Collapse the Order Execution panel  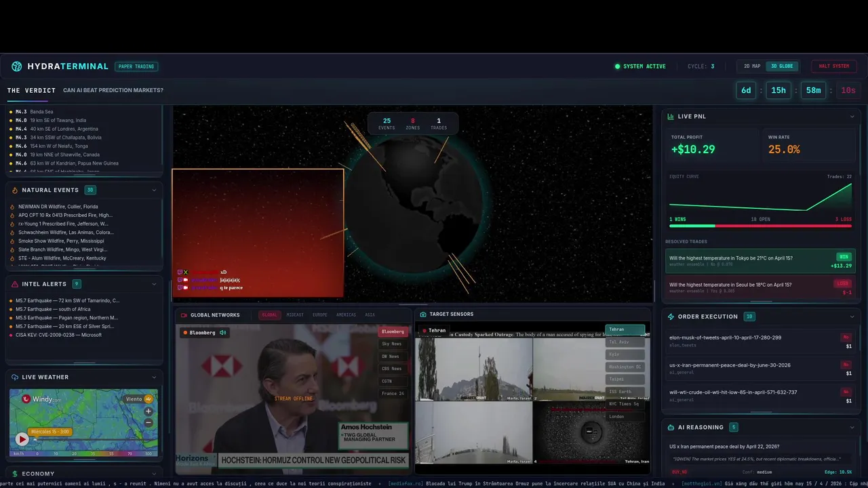[852, 317]
